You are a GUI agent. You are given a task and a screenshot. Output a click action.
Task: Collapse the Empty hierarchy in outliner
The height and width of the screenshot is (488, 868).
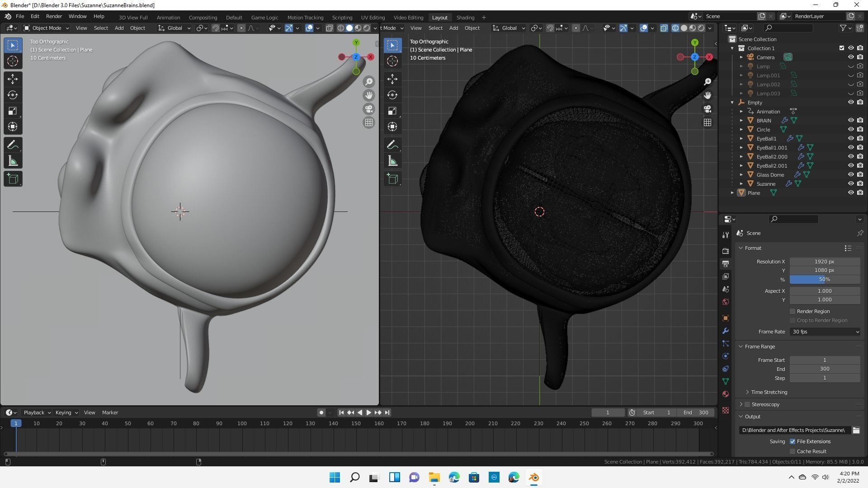(732, 103)
